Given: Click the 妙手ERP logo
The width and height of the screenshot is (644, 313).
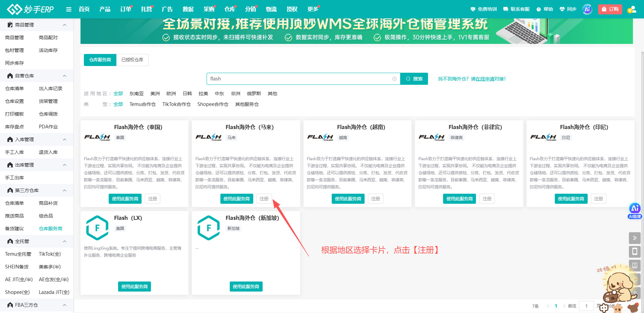Looking at the screenshot, I should coord(30,9).
